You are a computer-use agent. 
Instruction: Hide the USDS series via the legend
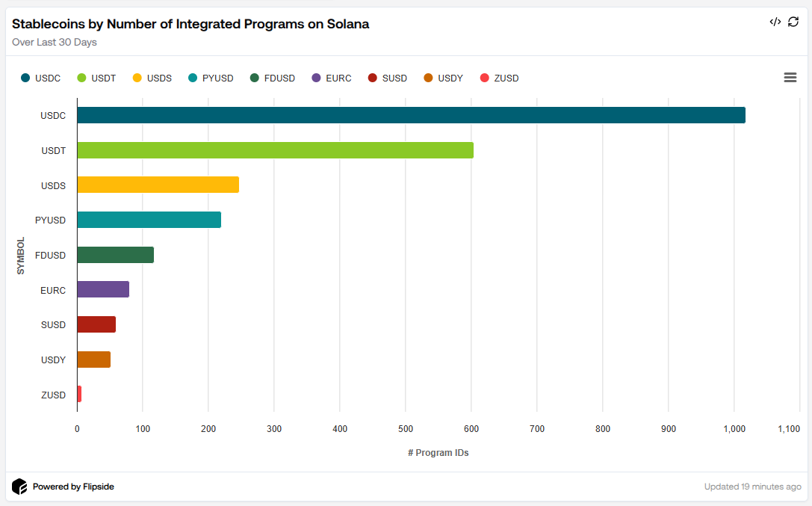pyautogui.click(x=152, y=78)
